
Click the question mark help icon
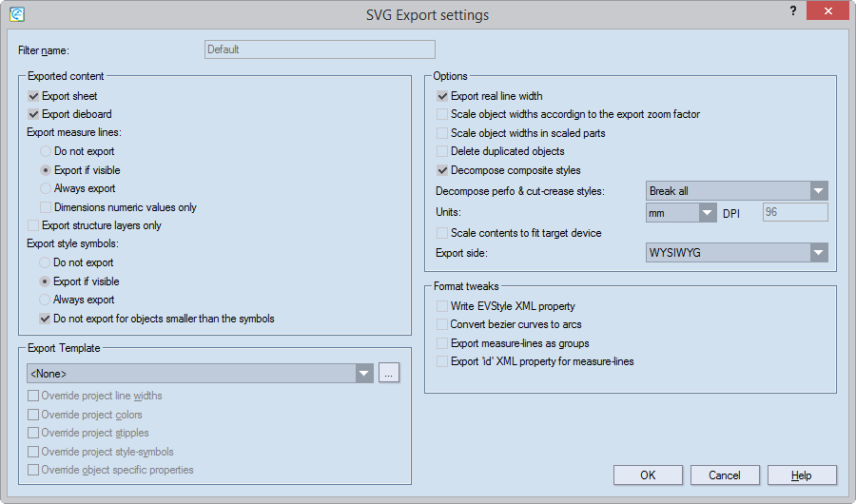point(792,11)
